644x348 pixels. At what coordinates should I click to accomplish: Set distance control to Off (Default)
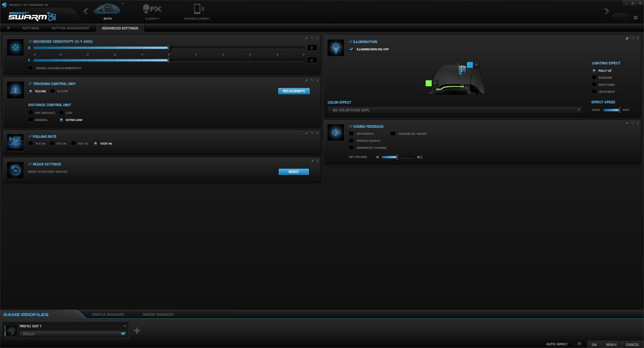tap(31, 113)
